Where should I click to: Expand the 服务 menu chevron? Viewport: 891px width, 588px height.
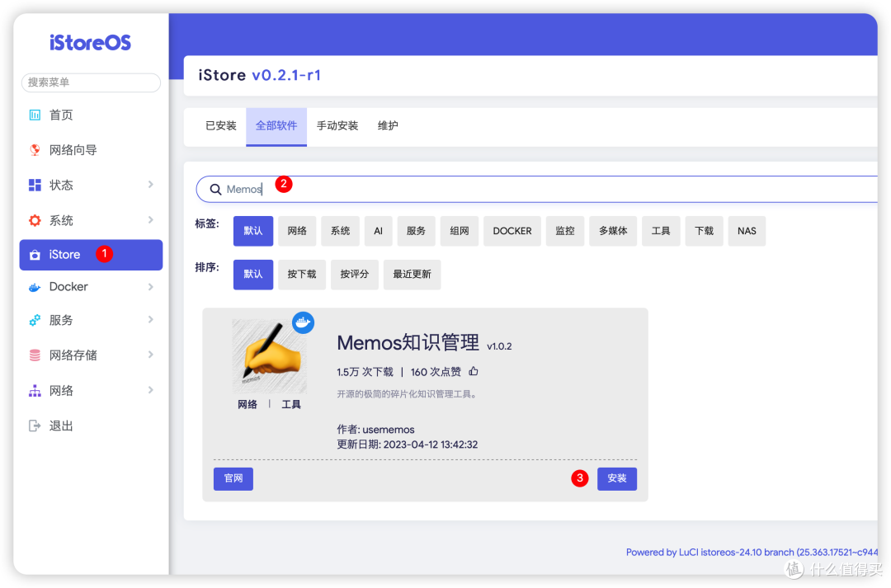(x=151, y=320)
